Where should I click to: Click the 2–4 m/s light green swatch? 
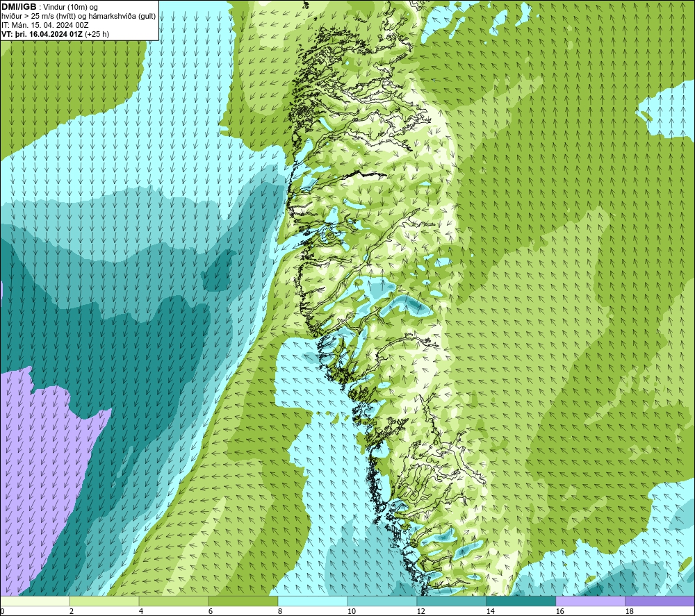pyautogui.click(x=104, y=601)
